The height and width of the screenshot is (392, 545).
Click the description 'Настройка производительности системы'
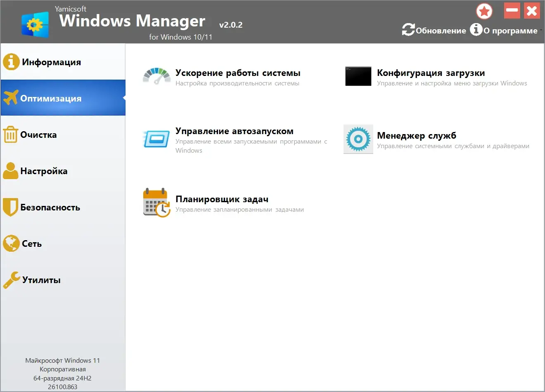tap(237, 83)
